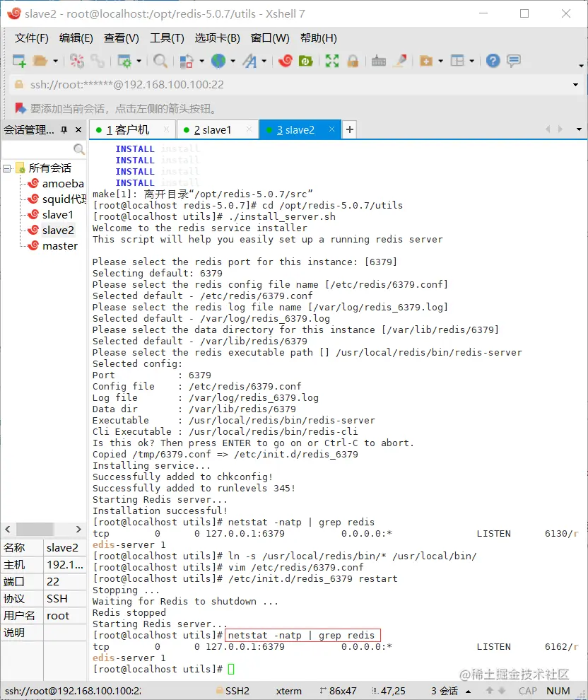588x700 pixels.
Task: Expand the file transfer dropdown arrow
Action: click(201, 61)
